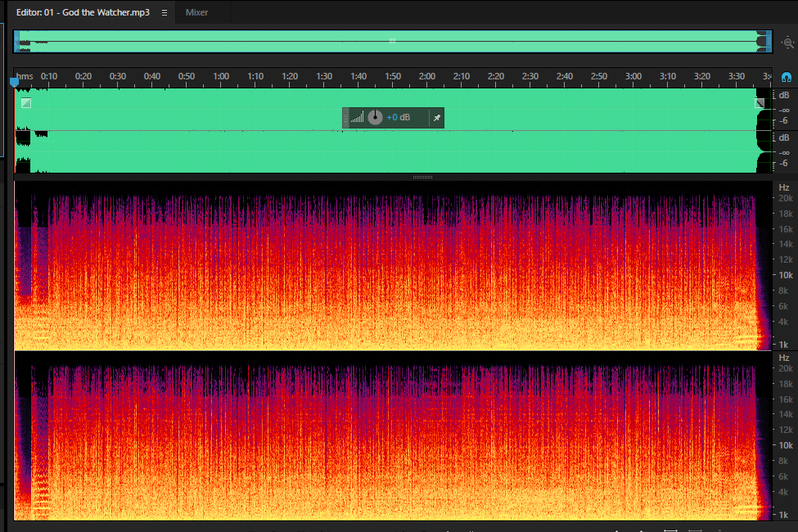This screenshot has height=532, width=798.
Task: Click the lower spectrogram Hz label
Action: [x=784, y=358]
